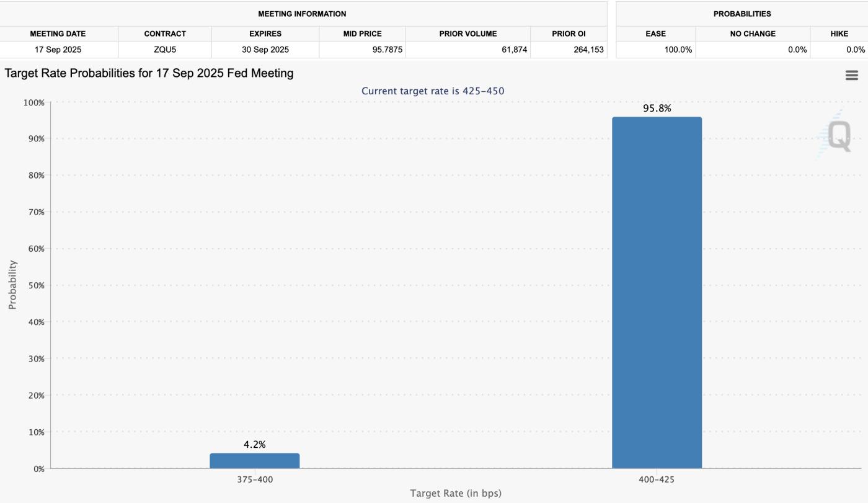868x503 pixels.
Task: Click the 17 Sep 2025 meeting date
Action: tap(59, 49)
